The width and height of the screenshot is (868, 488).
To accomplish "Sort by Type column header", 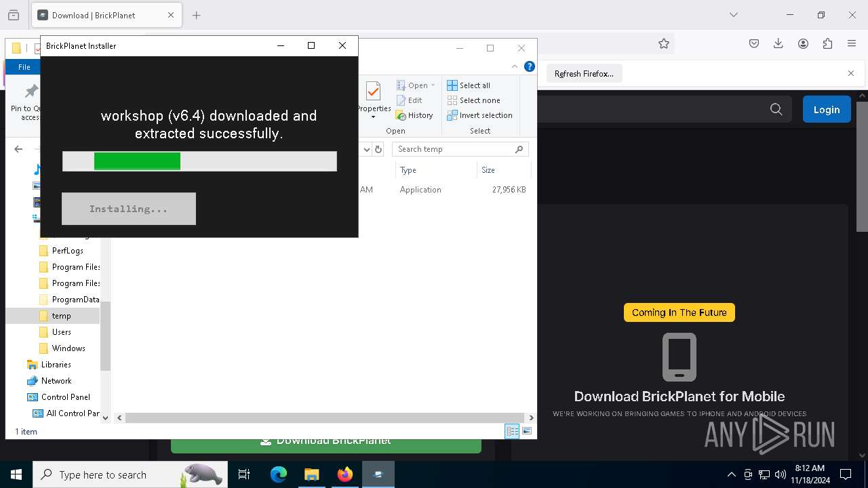I will pyautogui.click(x=435, y=170).
